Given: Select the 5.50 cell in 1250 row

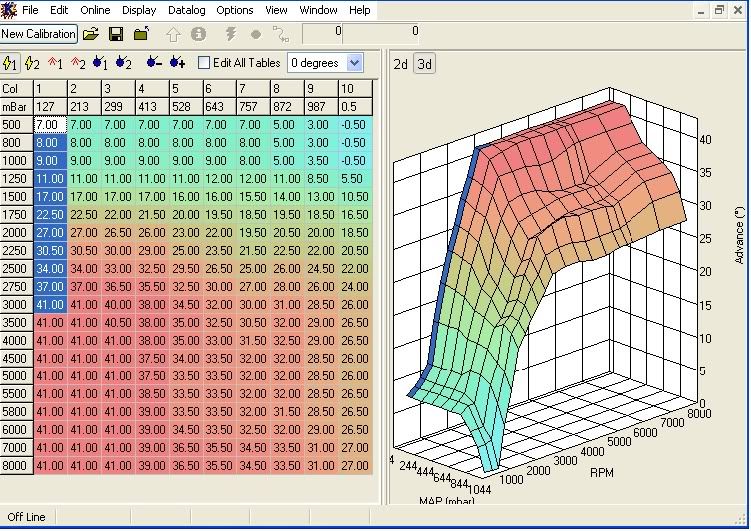Looking at the screenshot, I should 355,179.
